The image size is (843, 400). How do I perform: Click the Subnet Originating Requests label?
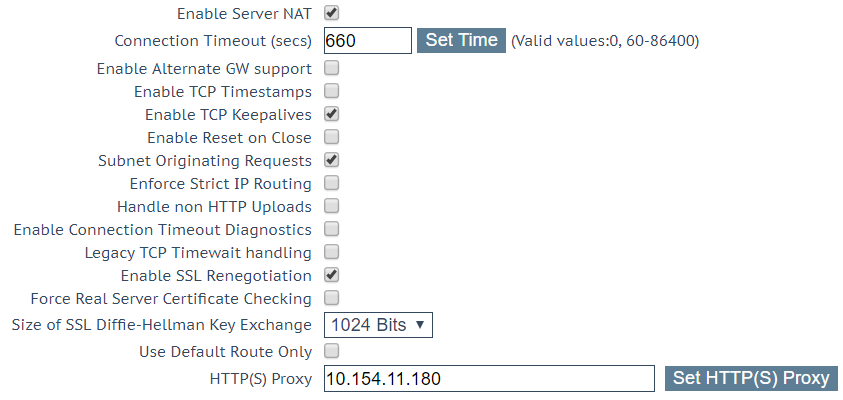(x=205, y=161)
